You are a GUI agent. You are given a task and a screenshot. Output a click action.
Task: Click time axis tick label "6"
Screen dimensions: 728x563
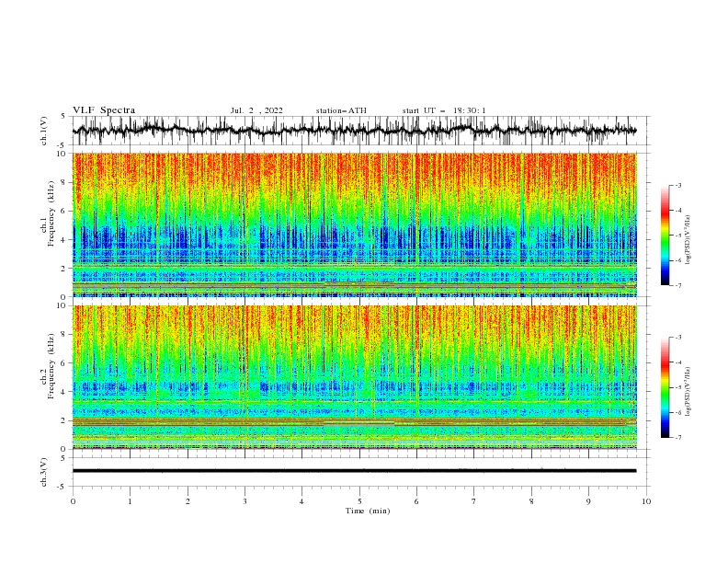[x=416, y=501]
